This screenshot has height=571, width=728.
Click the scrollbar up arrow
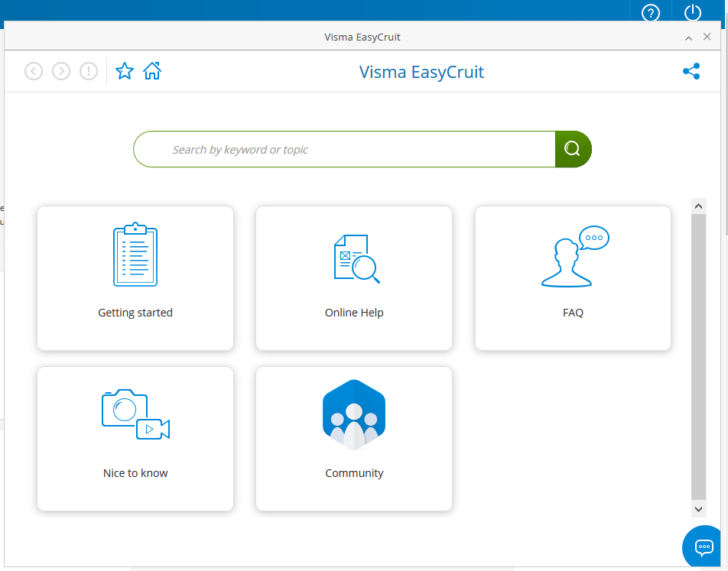click(x=698, y=206)
